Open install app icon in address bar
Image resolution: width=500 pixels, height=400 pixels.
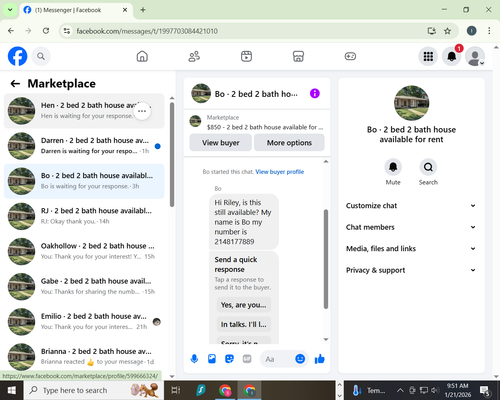tap(432, 31)
